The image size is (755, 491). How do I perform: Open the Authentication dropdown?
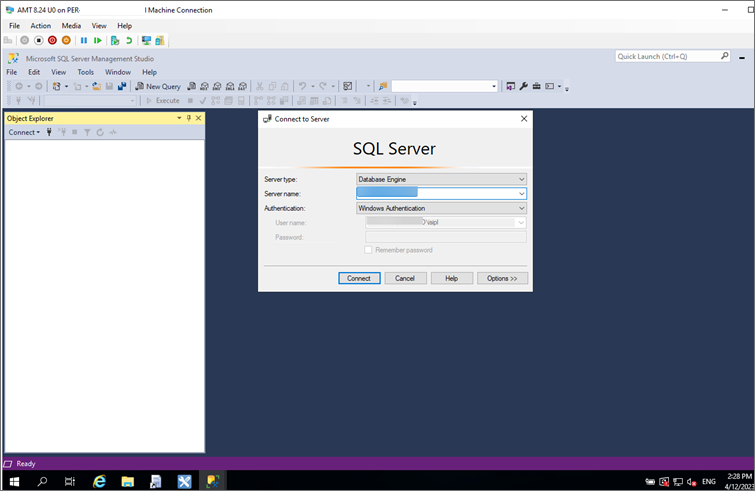[521, 208]
